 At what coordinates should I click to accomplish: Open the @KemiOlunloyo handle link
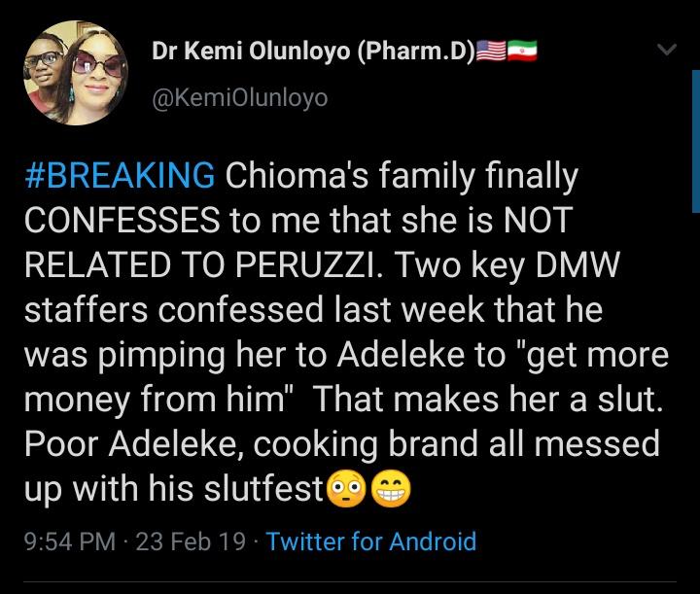(x=240, y=97)
